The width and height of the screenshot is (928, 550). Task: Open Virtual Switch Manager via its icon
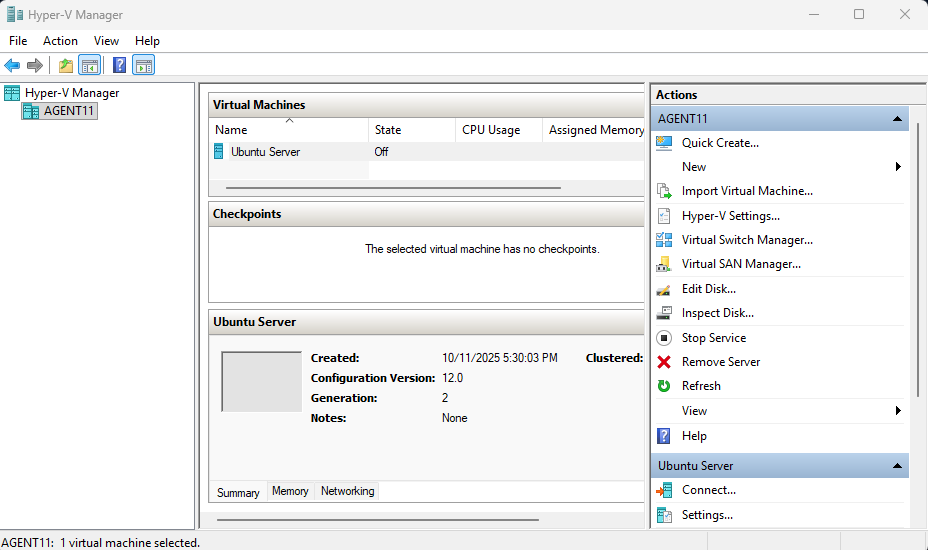tap(664, 240)
